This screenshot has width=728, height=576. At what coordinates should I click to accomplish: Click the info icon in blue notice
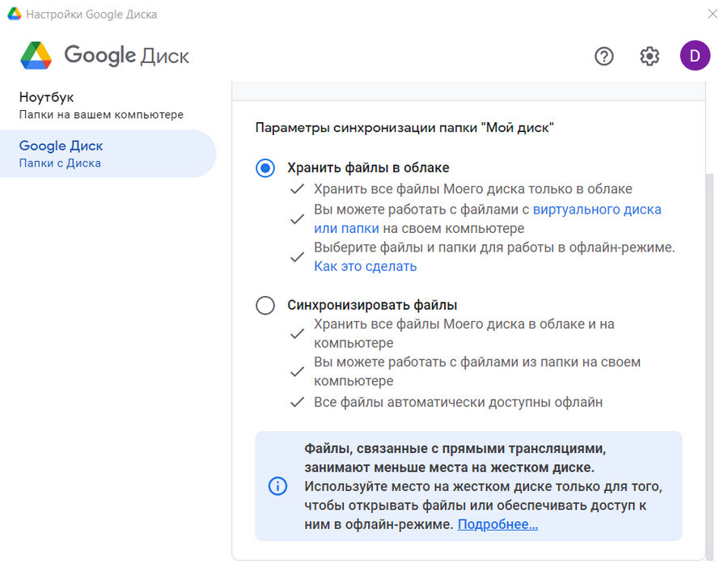277,486
